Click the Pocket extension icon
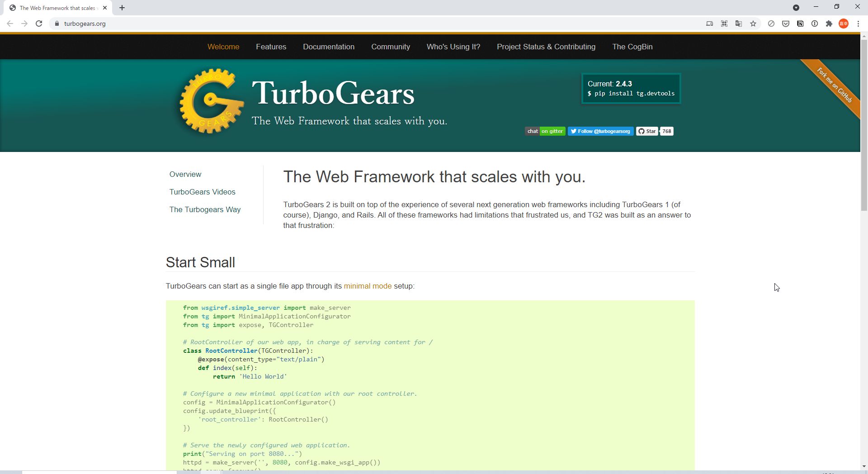Image resolution: width=868 pixels, height=474 pixels. point(786,24)
